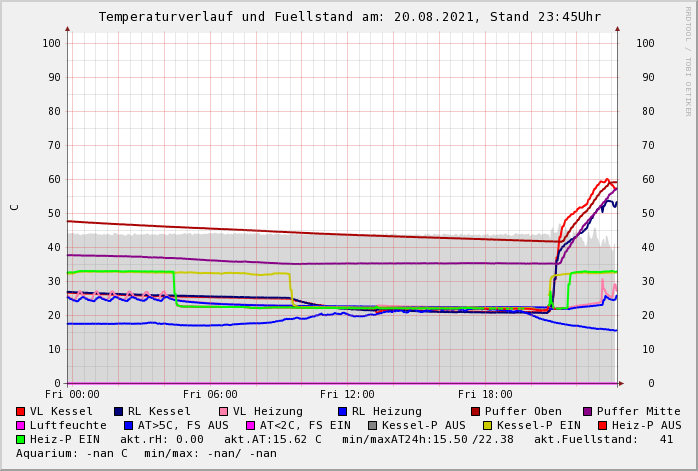Click the green Heiz-P EIN swatch
Image resolution: width=698 pixels, height=471 pixels.
[x=21, y=439]
